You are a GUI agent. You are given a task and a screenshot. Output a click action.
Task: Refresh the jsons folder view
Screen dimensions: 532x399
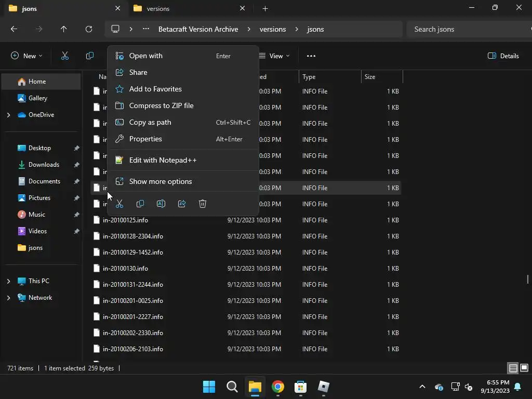(89, 29)
